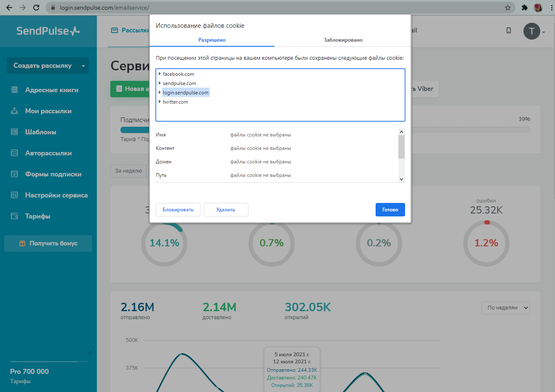Click the cookie details scrollbar down arrow
Image resolution: width=555 pixels, height=392 pixels.
coord(401,179)
